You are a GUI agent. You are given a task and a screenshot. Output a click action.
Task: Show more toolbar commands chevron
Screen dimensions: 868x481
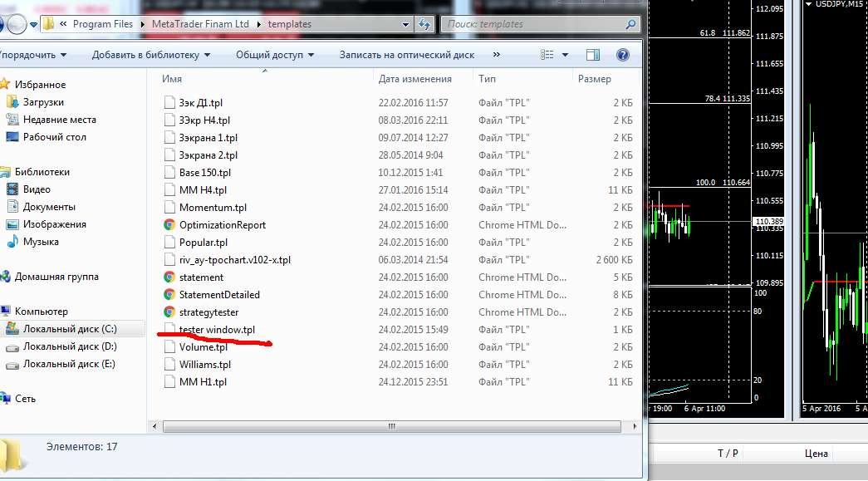[x=496, y=54]
